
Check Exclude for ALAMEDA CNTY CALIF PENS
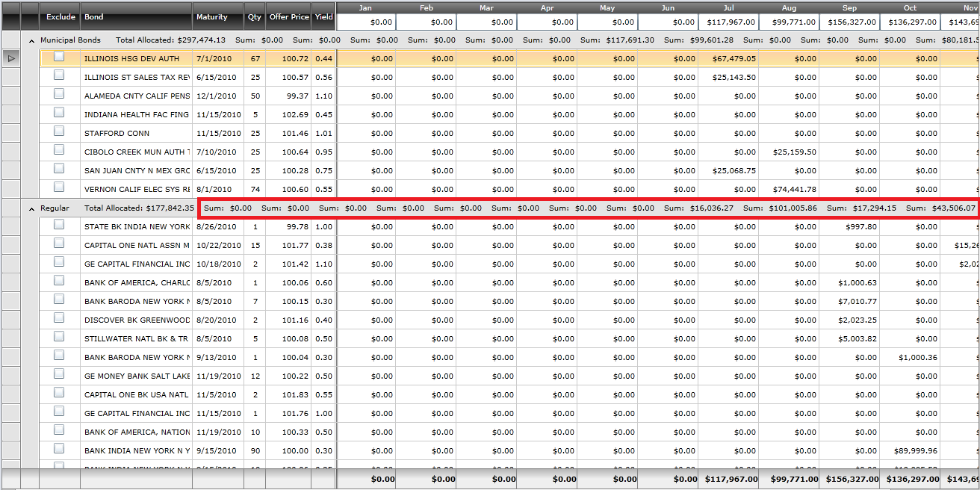click(59, 94)
